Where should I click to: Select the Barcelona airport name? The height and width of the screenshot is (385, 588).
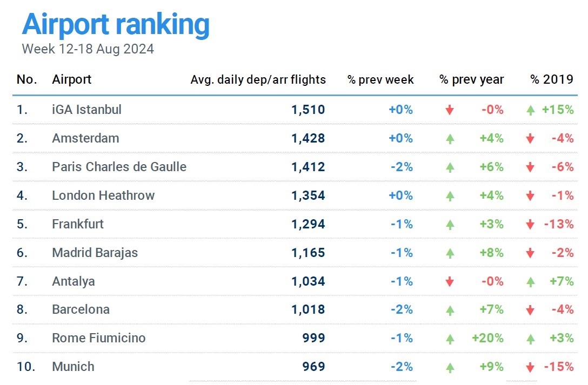[x=81, y=309]
